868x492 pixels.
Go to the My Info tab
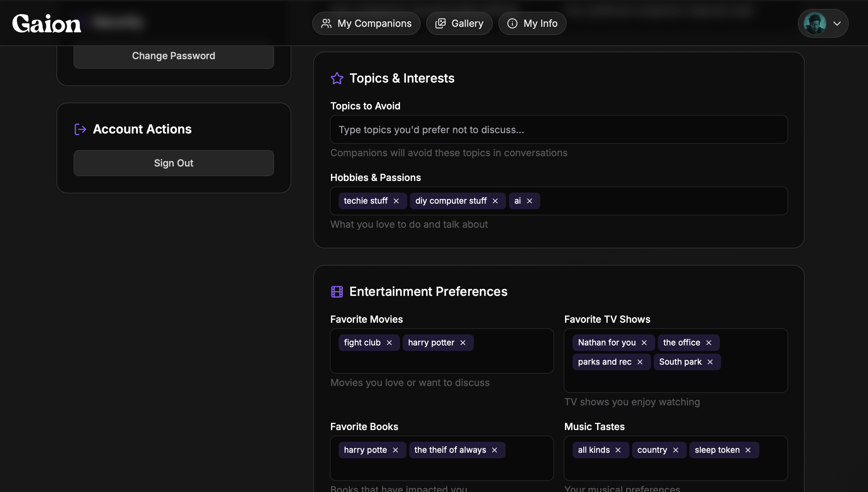click(x=532, y=23)
